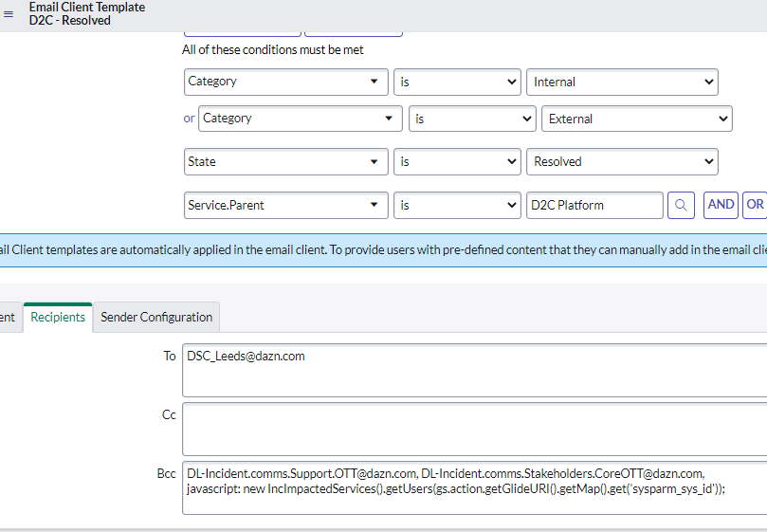Viewport: 767px width, 532px height.
Task: Open the operator dropdown beside first Category
Action: click(x=457, y=82)
